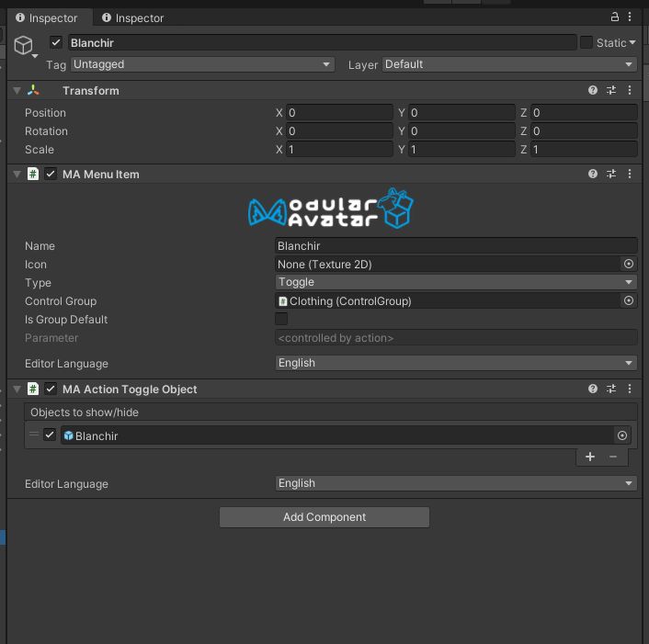Click the Position Z field

coord(584,112)
